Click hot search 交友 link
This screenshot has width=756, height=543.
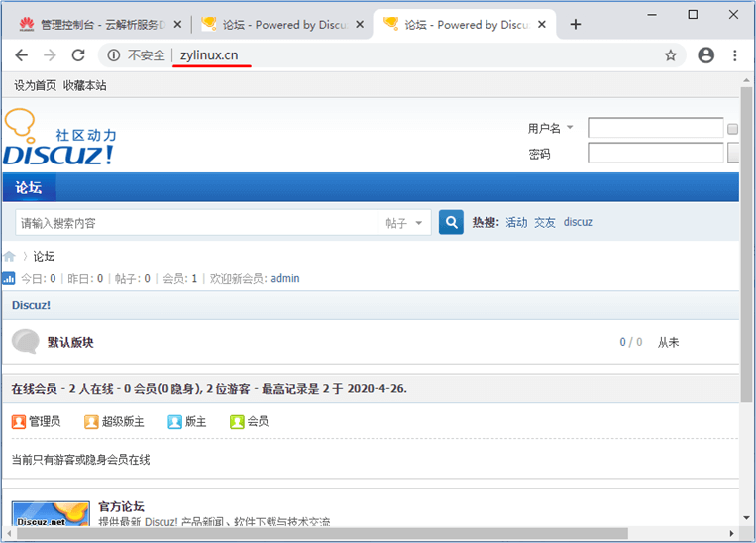(x=545, y=222)
